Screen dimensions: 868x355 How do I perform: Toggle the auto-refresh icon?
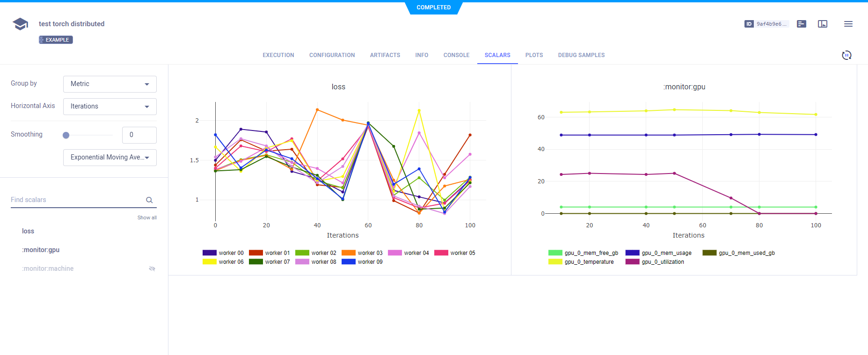click(x=846, y=55)
